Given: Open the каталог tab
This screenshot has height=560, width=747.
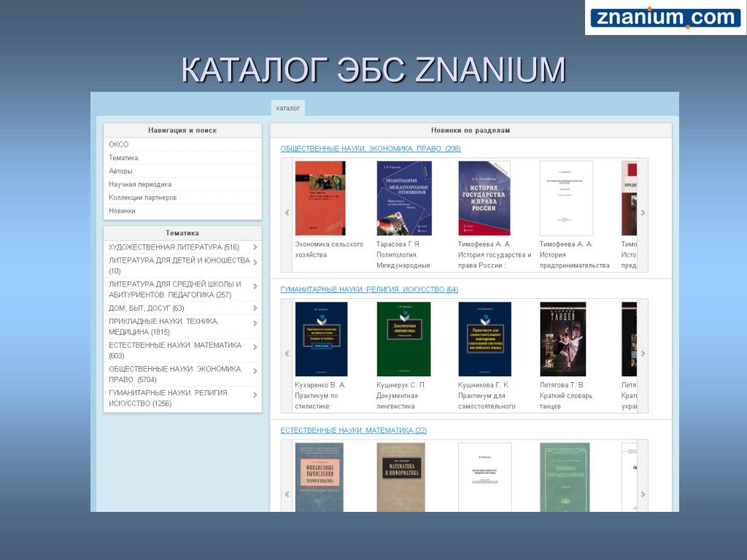Looking at the screenshot, I should pyautogui.click(x=287, y=108).
